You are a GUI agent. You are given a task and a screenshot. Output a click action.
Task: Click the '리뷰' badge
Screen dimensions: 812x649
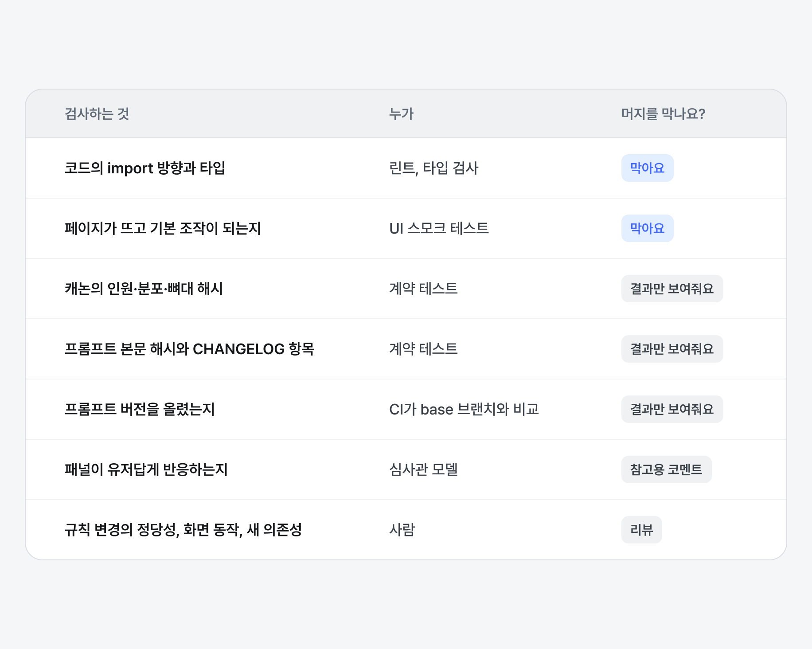coord(641,530)
